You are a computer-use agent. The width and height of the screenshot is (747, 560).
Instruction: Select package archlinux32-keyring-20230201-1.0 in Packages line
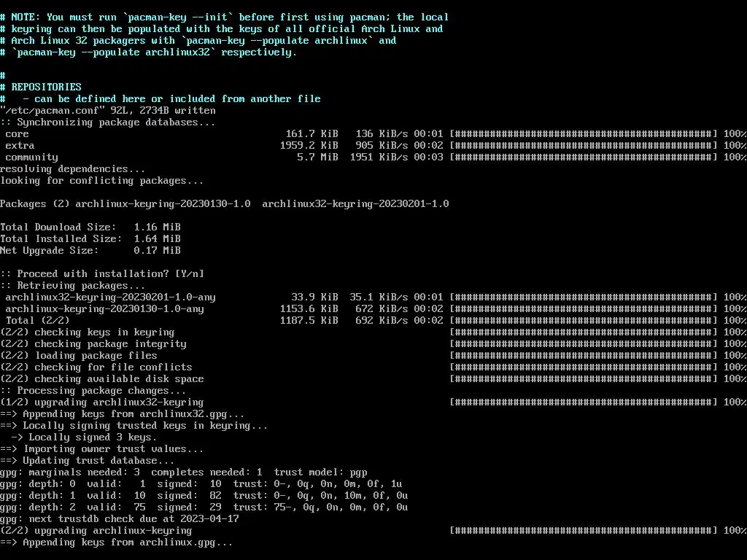point(355,204)
